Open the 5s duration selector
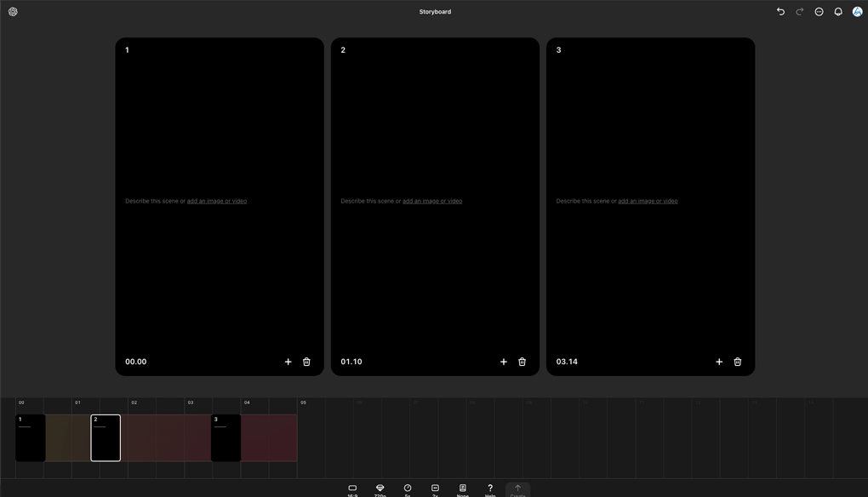Viewport: 868px width, 497px height. (x=408, y=490)
